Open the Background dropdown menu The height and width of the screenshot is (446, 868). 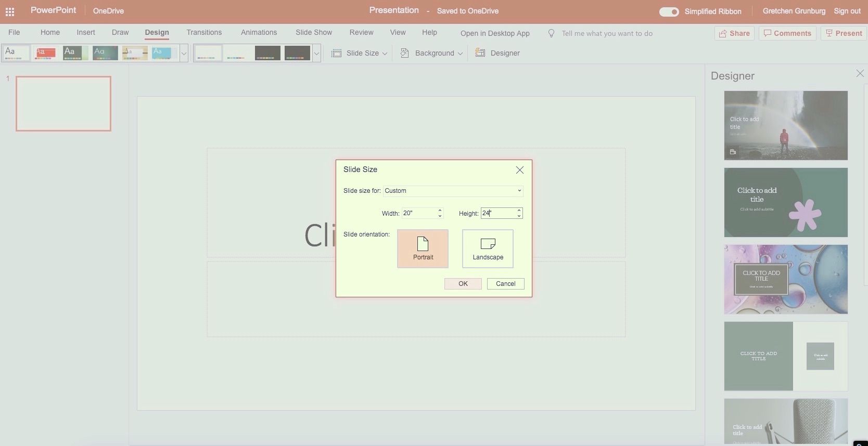pos(460,54)
